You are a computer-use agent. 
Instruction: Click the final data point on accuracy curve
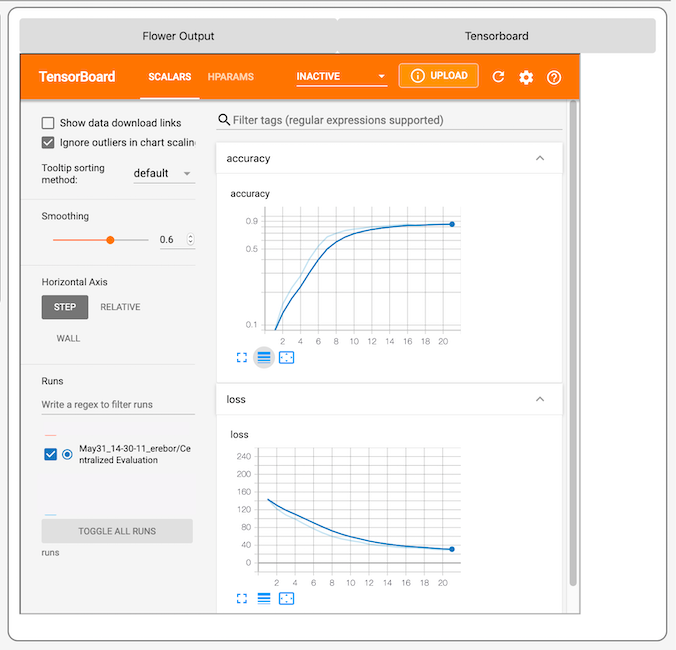pos(452,224)
